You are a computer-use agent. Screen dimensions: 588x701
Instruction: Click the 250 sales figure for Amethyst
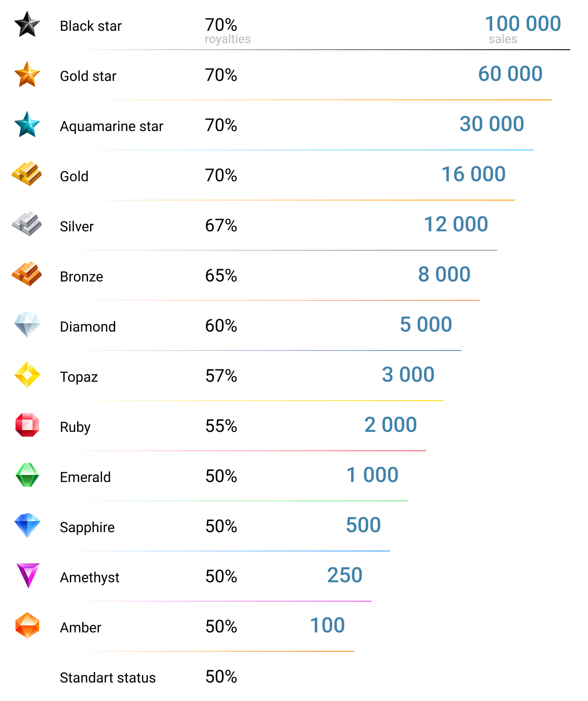tap(345, 575)
